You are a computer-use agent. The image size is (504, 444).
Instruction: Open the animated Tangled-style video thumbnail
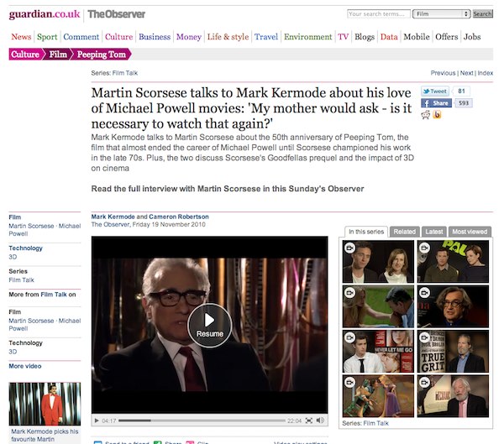pyautogui.click(x=378, y=396)
